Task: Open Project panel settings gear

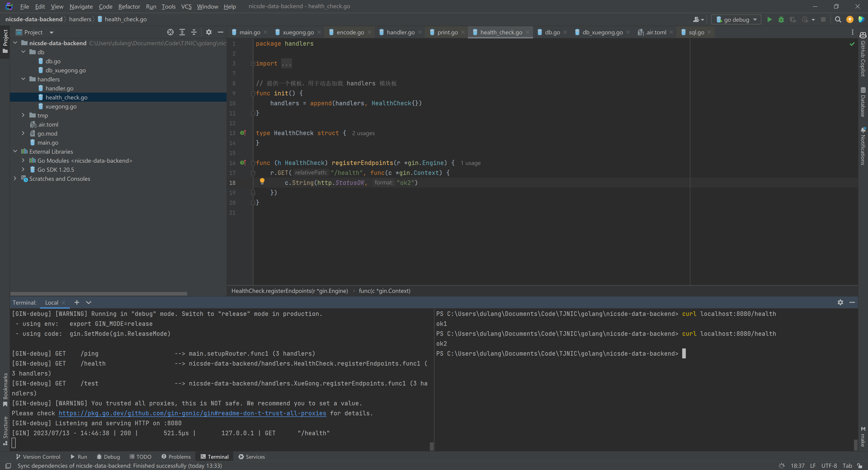Action: click(209, 32)
